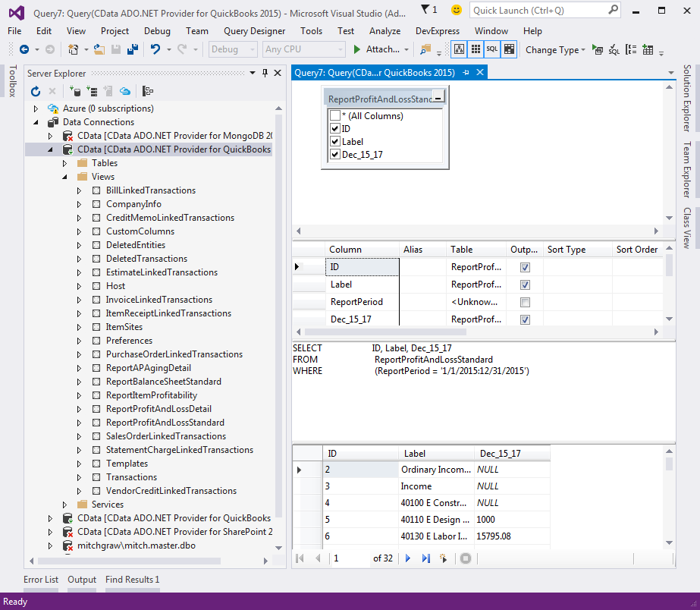Click the criteria pane horizontal scrollbar
Image resolution: width=700 pixels, height=610 pixels.
click(385, 332)
